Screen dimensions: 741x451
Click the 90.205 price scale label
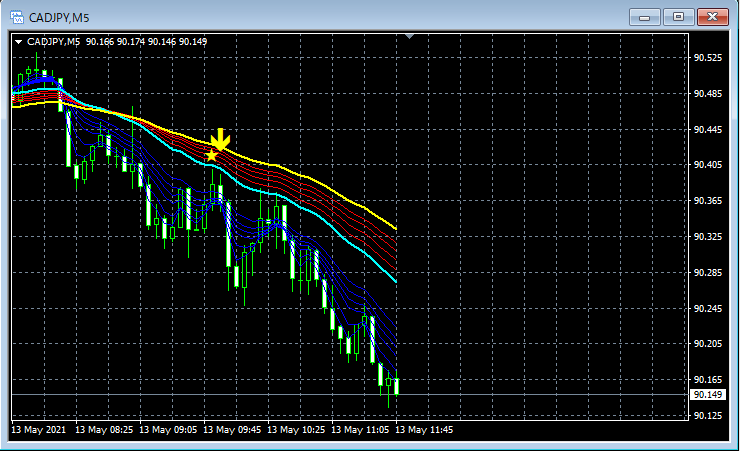coord(707,343)
